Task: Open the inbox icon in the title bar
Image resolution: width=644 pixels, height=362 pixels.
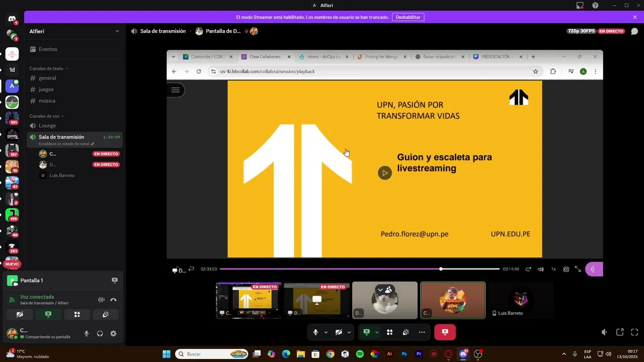Action: 580,6
